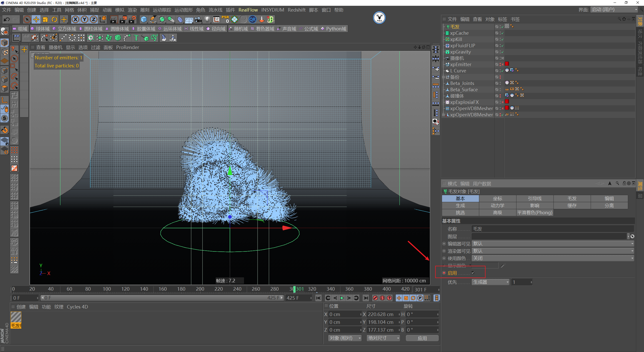Click the 应用 button
This screenshot has height=352, width=644.
[422, 338]
